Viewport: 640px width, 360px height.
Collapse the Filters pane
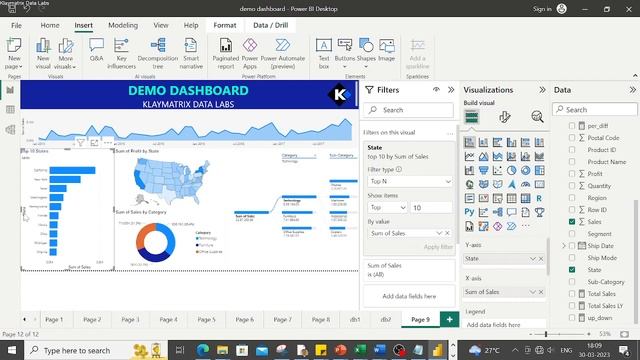tap(451, 90)
